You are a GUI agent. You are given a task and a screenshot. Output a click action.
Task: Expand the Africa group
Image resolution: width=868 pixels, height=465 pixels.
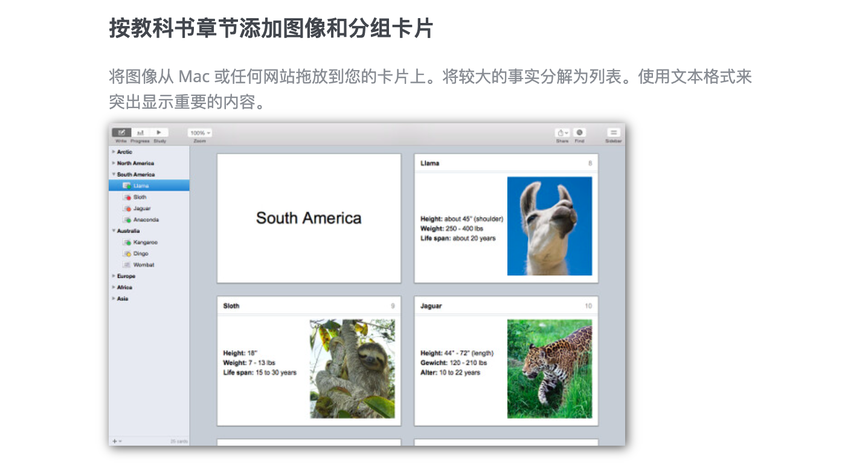[114, 287]
